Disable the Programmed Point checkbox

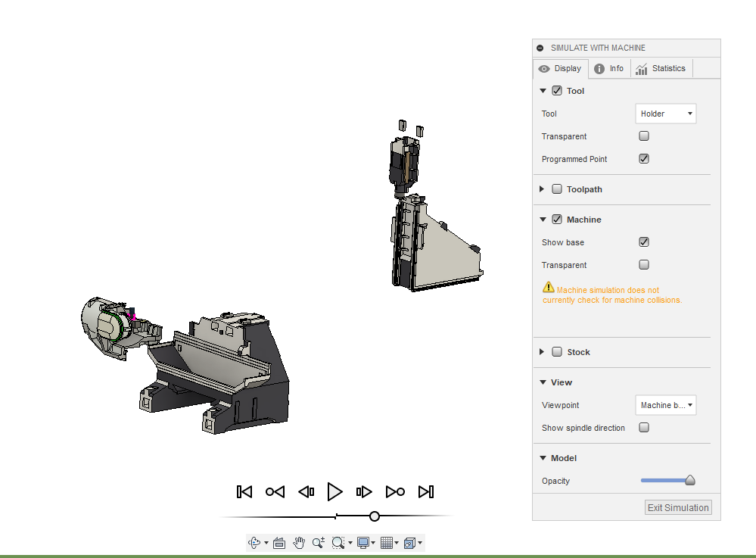(x=643, y=158)
